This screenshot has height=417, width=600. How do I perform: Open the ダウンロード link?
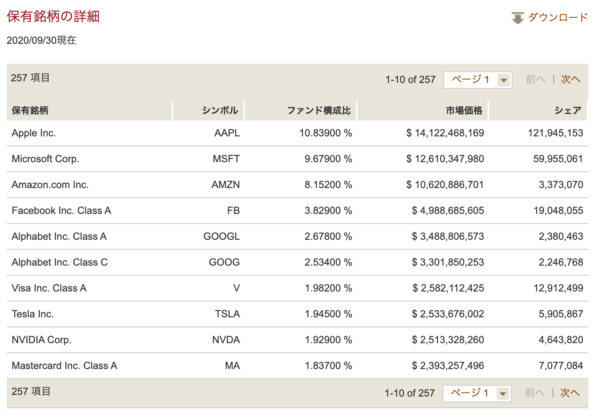pos(558,17)
